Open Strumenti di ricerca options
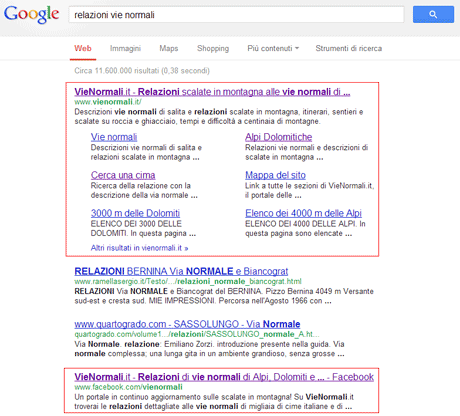Screen dimensions: 460x416 (x=349, y=48)
